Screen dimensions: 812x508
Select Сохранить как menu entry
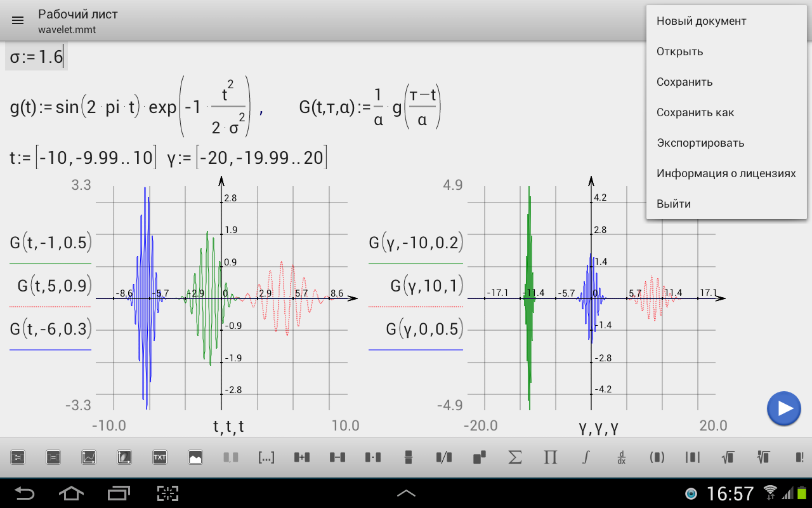tap(726, 112)
